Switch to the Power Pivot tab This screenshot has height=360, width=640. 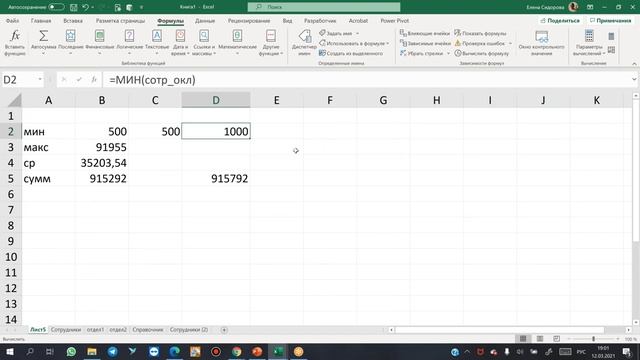(x=395, y=20)
